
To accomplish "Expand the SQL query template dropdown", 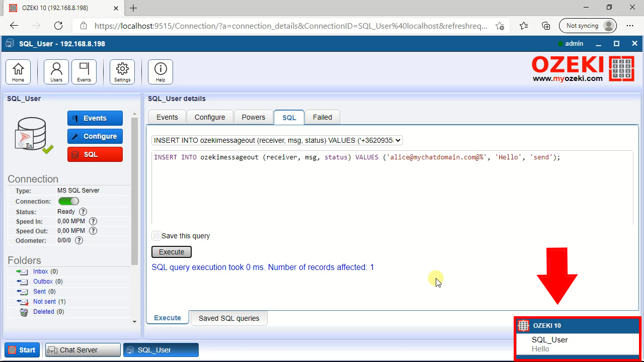I will [277, 140].
